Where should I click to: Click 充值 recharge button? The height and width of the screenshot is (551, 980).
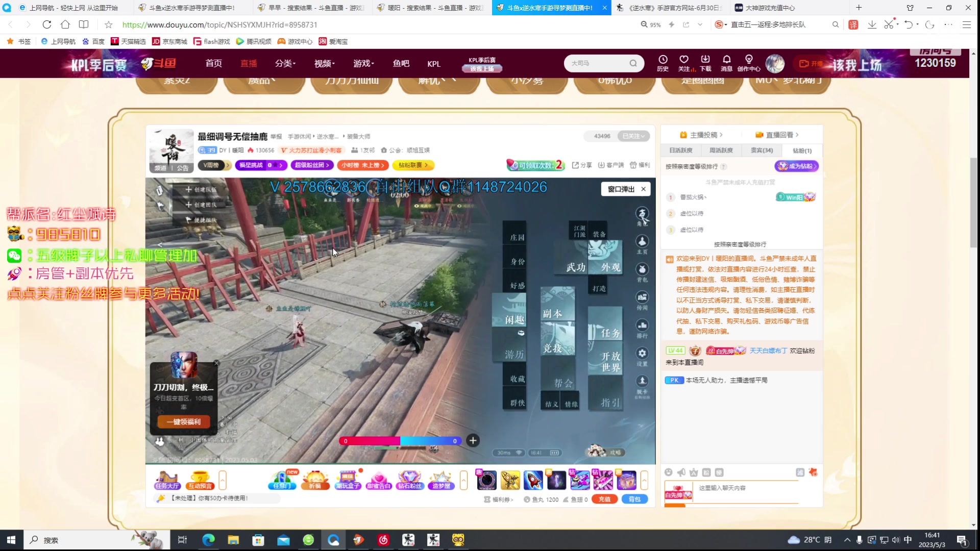605,499
